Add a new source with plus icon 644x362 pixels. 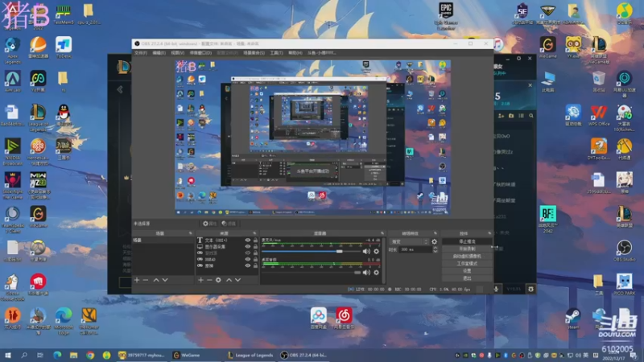(200, 280)
